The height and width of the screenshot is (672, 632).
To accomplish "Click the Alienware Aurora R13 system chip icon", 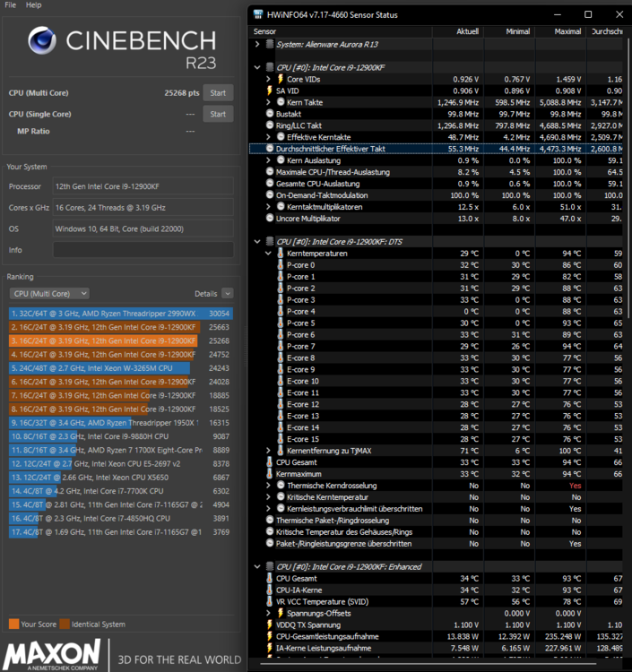I will (269, 44).
